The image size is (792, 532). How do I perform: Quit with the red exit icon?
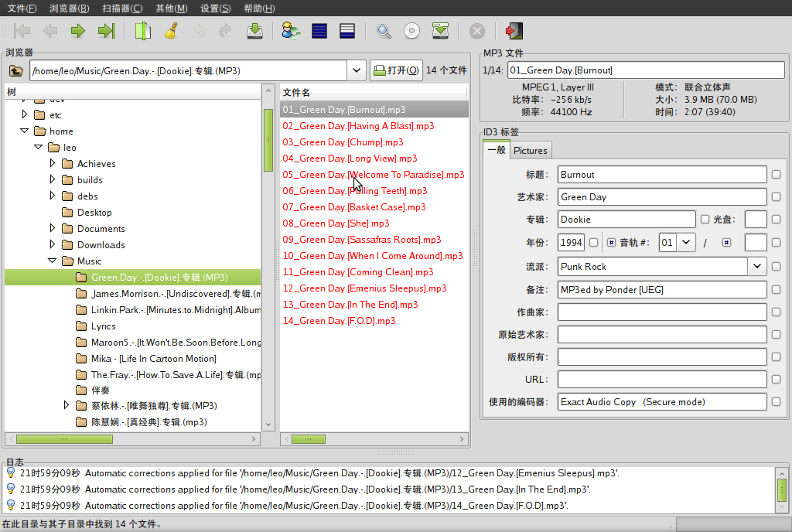pos(514,31)
